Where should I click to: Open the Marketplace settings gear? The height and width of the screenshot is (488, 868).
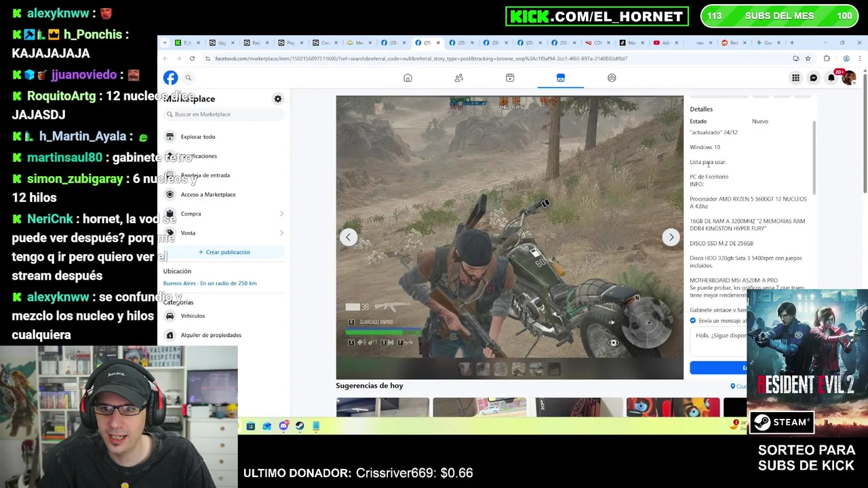[277, 99]
